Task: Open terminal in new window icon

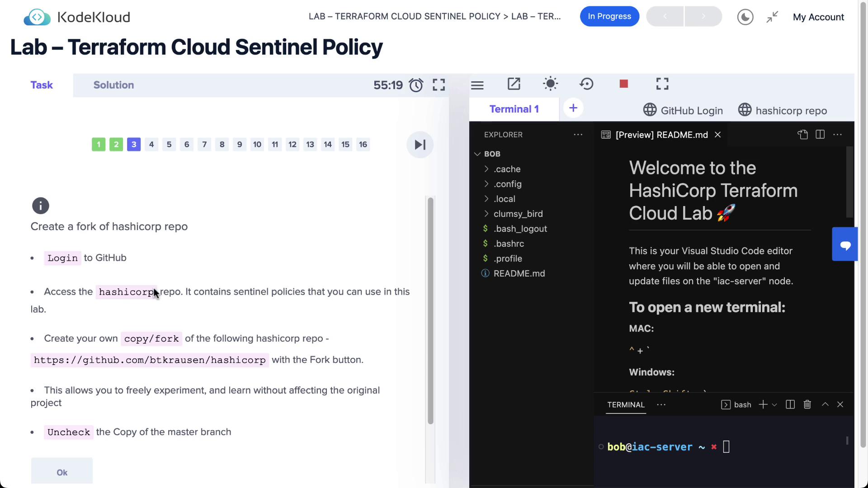Action: click(x=514, y=84)
